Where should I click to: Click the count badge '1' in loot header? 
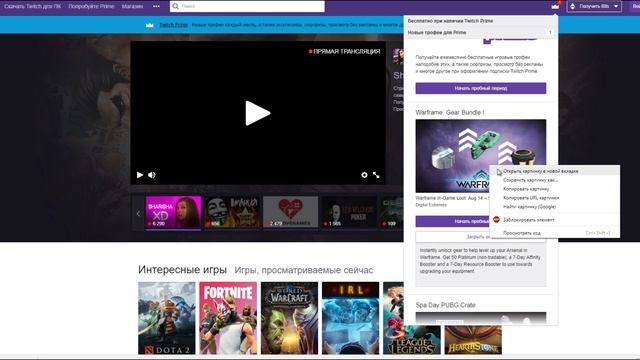click(550, 32)
